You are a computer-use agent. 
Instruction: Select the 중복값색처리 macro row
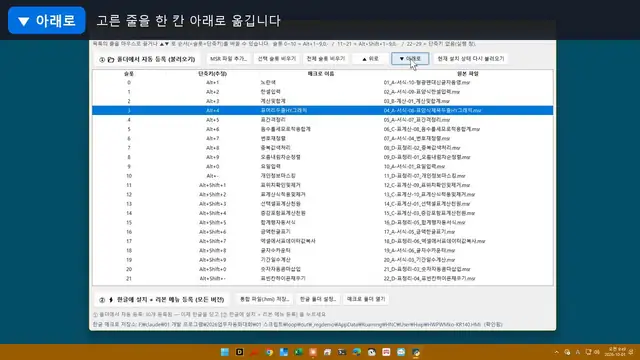(322, 148)
